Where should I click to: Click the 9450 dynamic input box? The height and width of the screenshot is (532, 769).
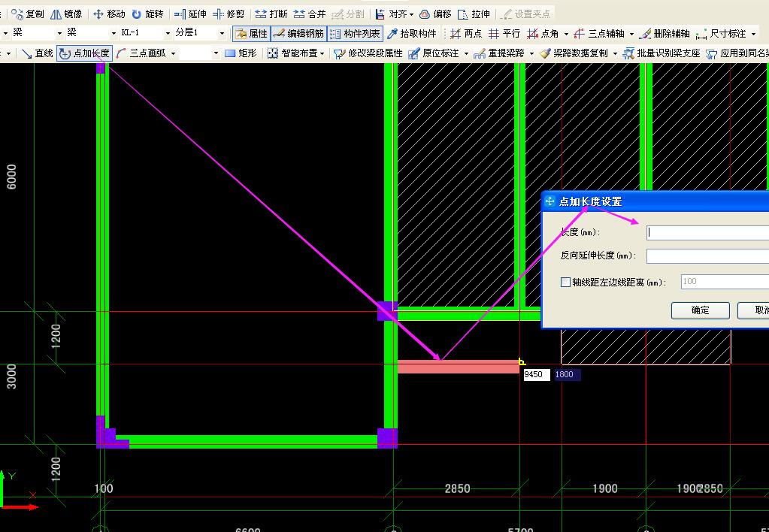coord(537,375)
